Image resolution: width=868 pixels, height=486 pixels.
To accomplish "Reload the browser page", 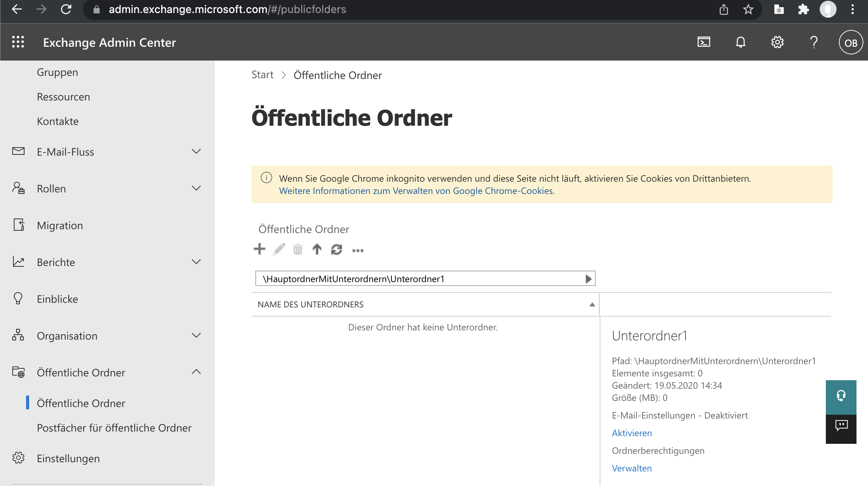I will coord(66,9).
